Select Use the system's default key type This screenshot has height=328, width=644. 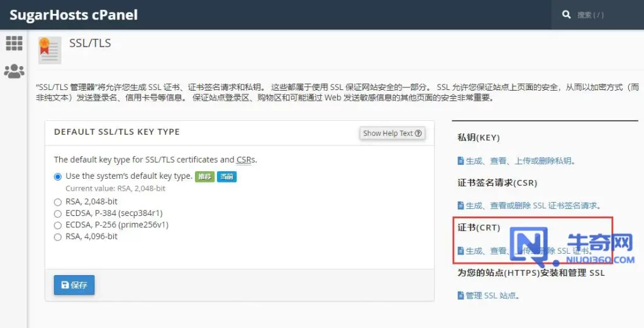pos(58,177)
